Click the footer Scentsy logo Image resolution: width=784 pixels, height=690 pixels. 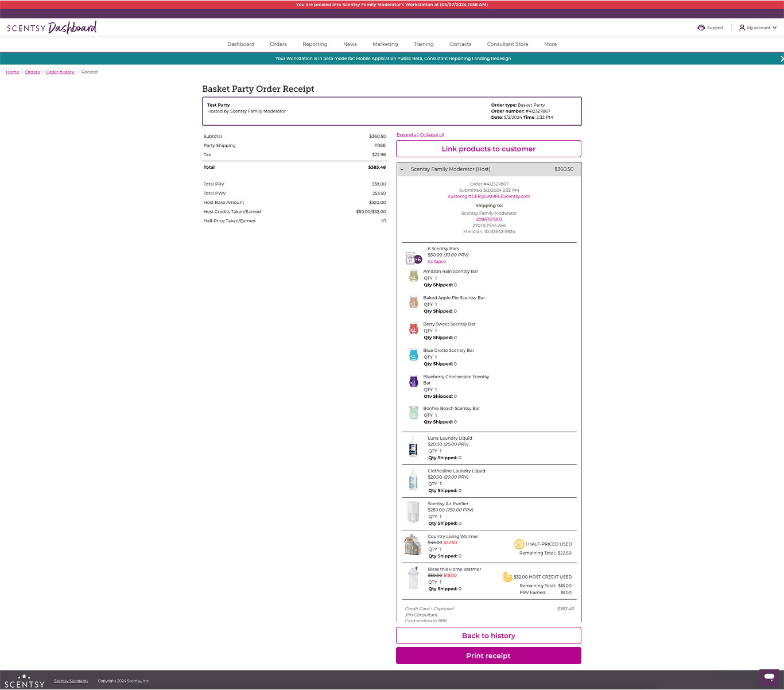24,681
